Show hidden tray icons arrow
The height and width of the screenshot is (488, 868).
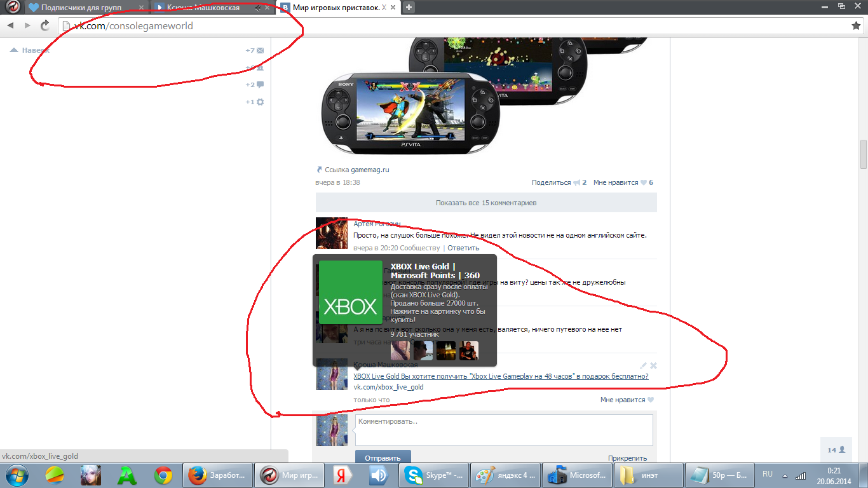coord(785,475)
